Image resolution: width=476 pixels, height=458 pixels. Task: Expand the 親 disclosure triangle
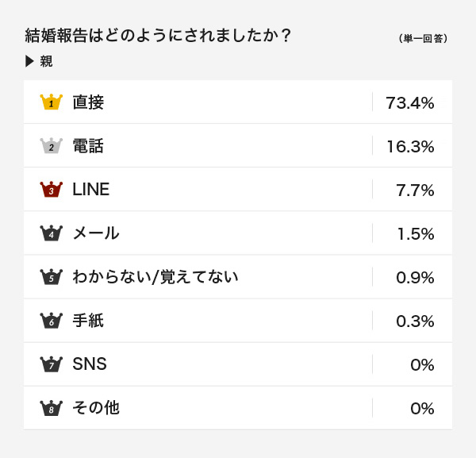pyautogui.click(x=29, y=61)
